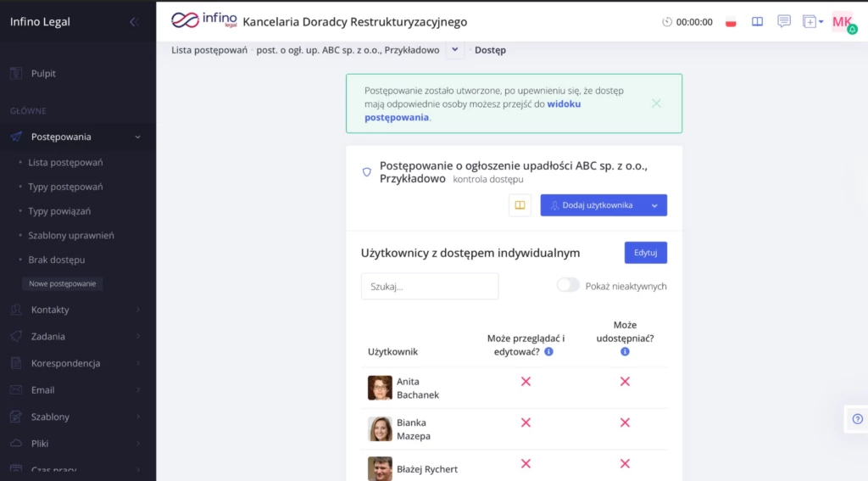Click the timer clock icon

coord(667,22)
